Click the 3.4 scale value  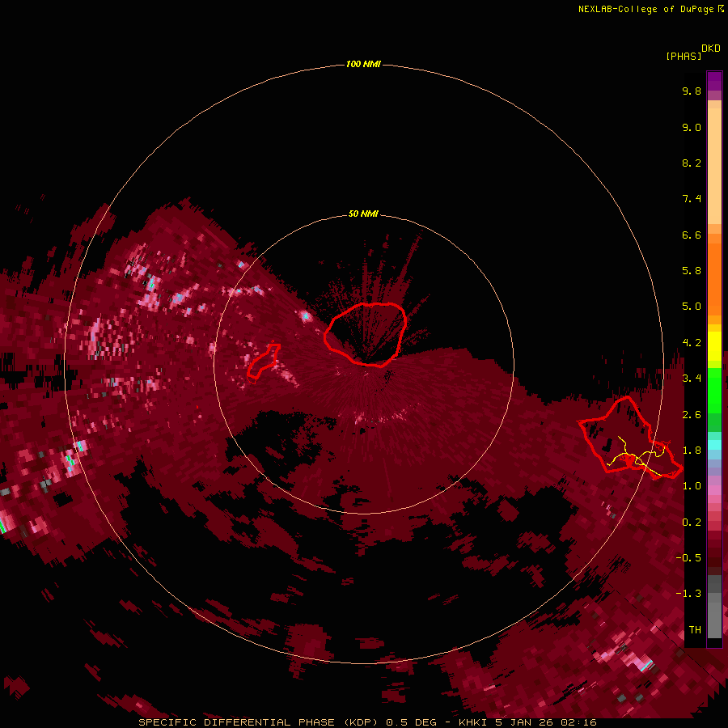[692, 379]
